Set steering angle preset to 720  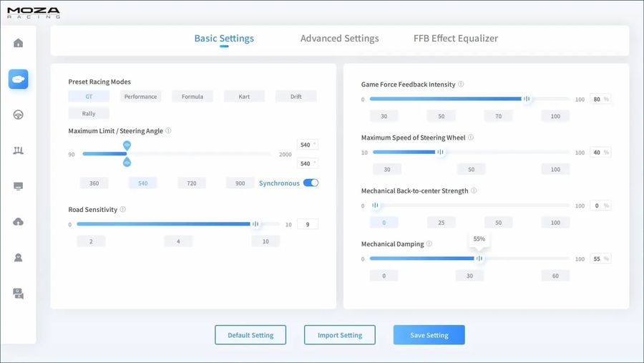[191, 183]
